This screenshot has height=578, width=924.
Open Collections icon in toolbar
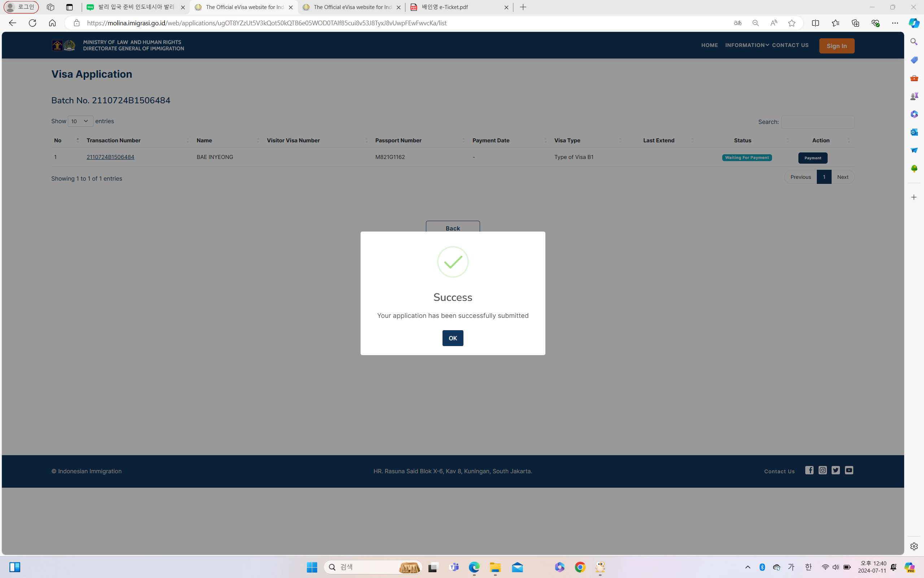855,23
